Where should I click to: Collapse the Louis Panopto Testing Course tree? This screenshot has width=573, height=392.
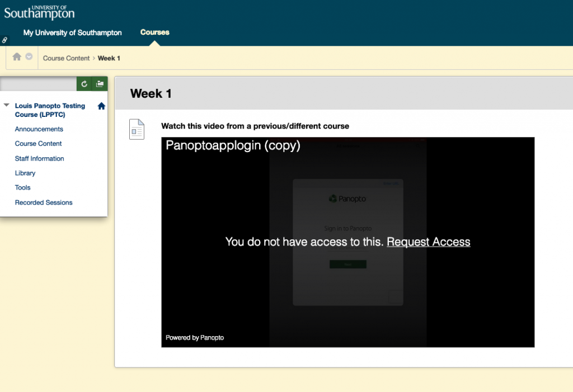(x=6, y=105)
